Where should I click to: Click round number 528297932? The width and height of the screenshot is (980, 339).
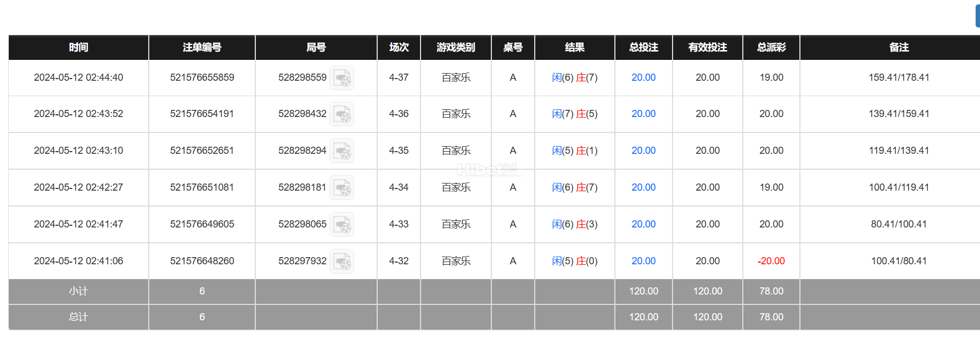point(302,261)
